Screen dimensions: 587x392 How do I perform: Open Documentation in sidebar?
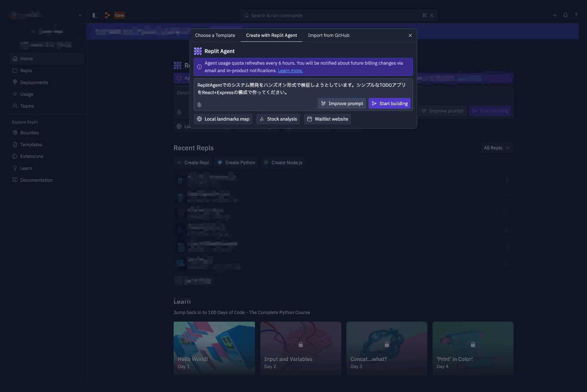pos(47,180)
